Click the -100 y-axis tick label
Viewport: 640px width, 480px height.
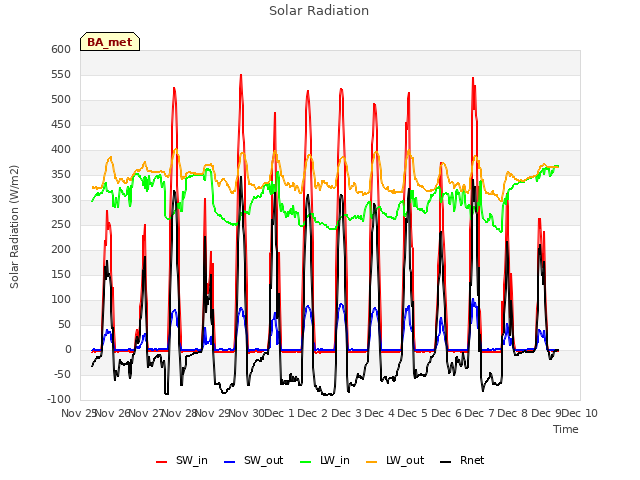[x=59, y=400]
